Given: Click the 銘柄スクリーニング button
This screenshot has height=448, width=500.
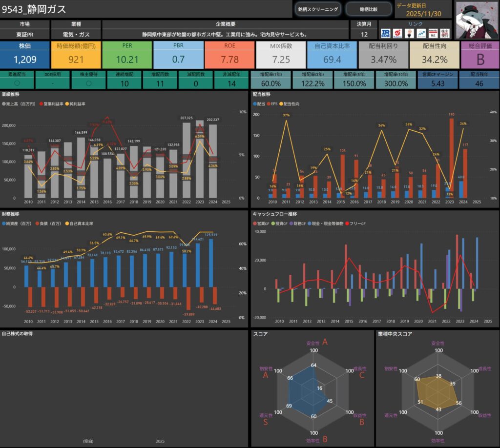Looking at the screenshot, I should pyautogui.click(x=318, y=9).
